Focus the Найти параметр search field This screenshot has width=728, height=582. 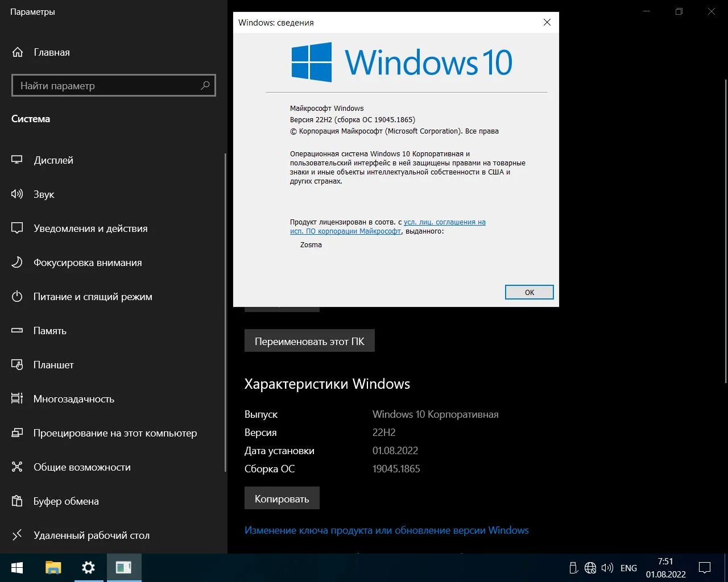[x=114, y=85]
